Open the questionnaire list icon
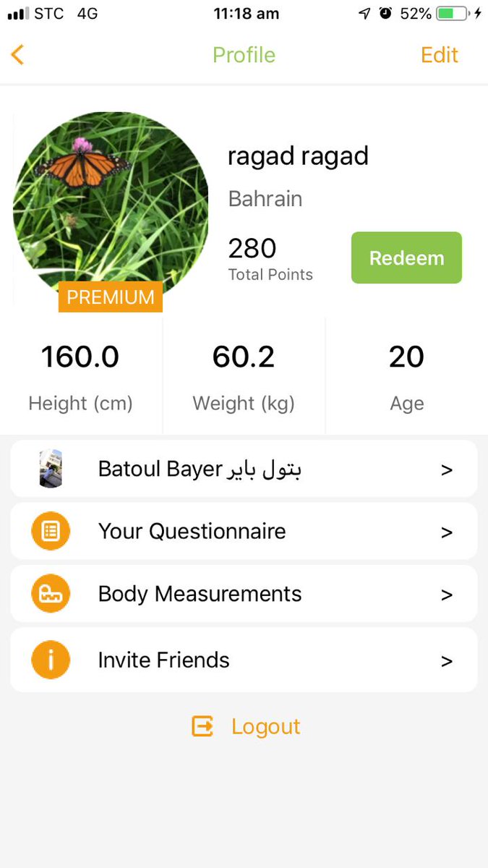 51,532
